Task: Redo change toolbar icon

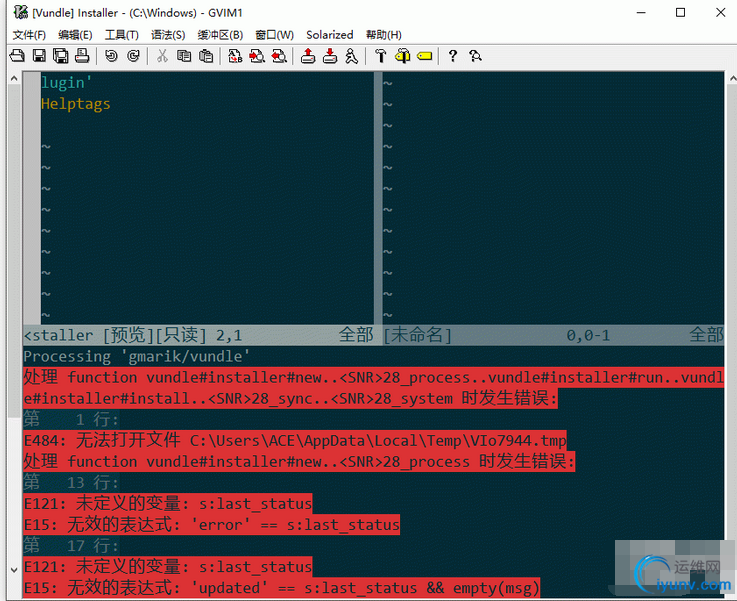Action: coord(133,56)
